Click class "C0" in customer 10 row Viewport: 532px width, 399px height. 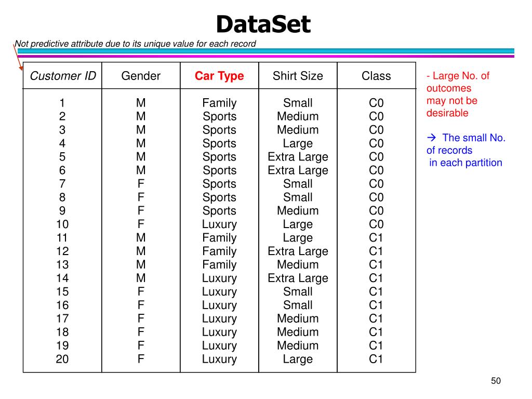point(376,224)
